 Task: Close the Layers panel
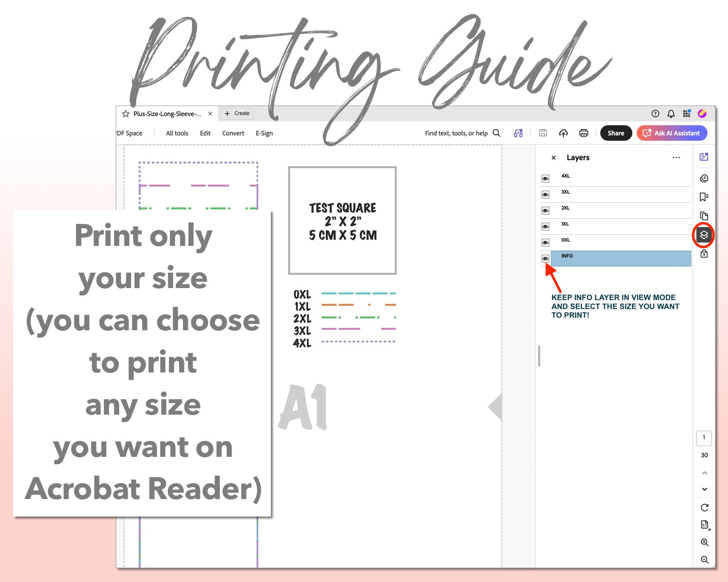(554, 158)
